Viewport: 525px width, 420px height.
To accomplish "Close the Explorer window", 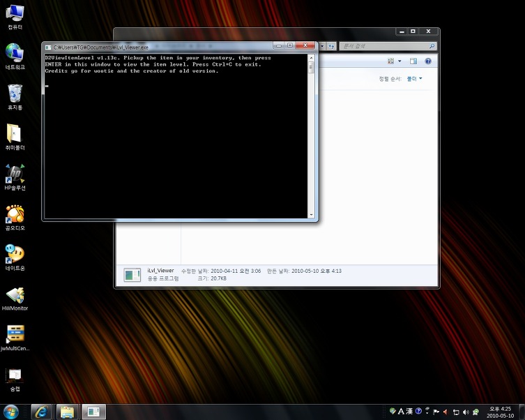I will [428, 31].
